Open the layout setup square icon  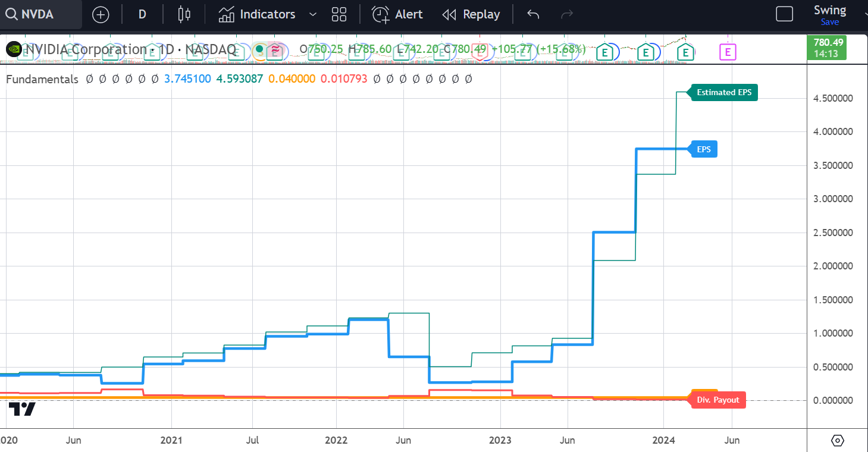(x=785, y=14)
